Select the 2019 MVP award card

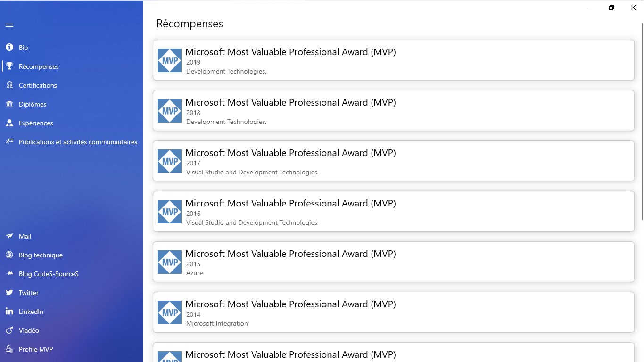click(x=393, y=60)
